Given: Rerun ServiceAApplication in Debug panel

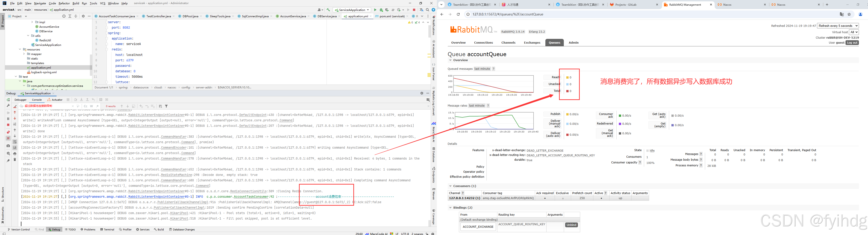Looking at the screenshot, I should pyautogui.click(x=8, y=100).
